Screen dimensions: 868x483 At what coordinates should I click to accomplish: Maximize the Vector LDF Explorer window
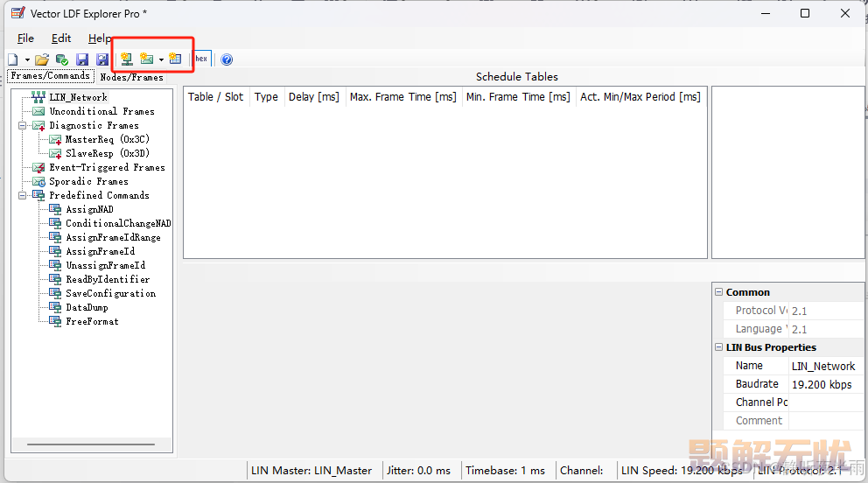pos(805,13)
